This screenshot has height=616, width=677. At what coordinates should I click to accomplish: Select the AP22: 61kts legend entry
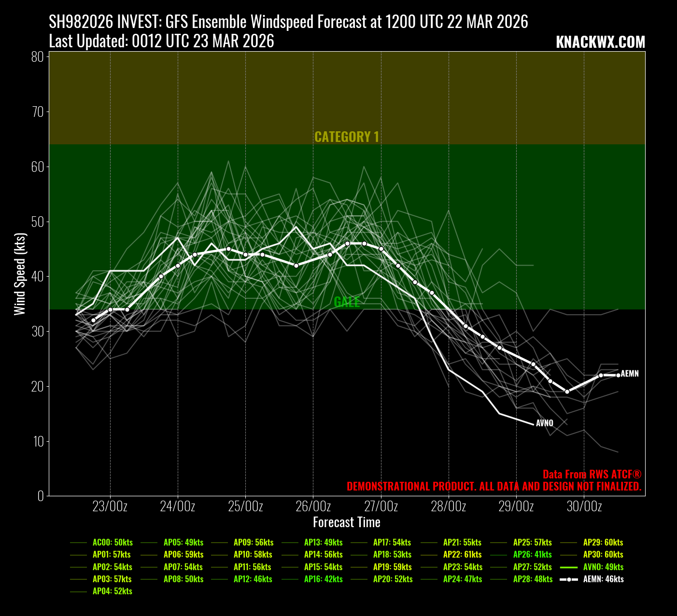[462, 555]
